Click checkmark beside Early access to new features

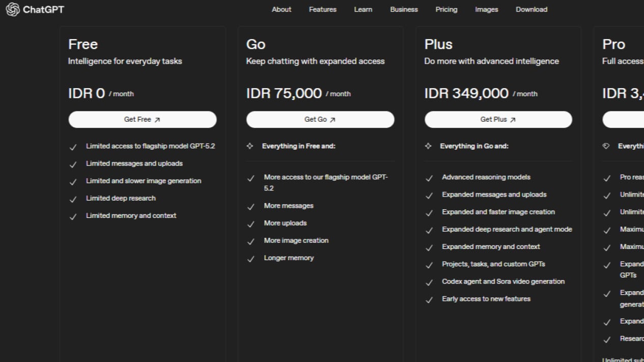pos(429,300)
